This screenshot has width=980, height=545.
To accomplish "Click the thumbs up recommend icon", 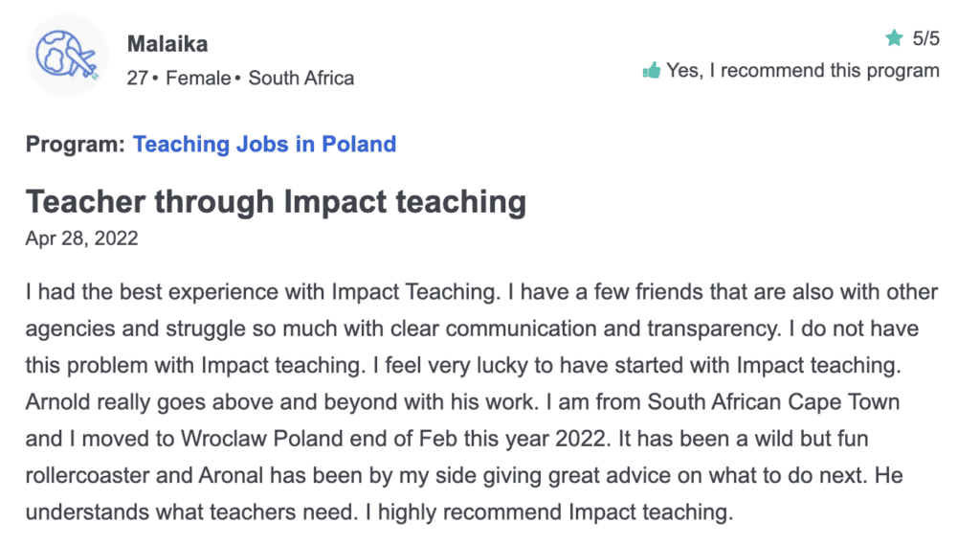I will pos(651,70).
